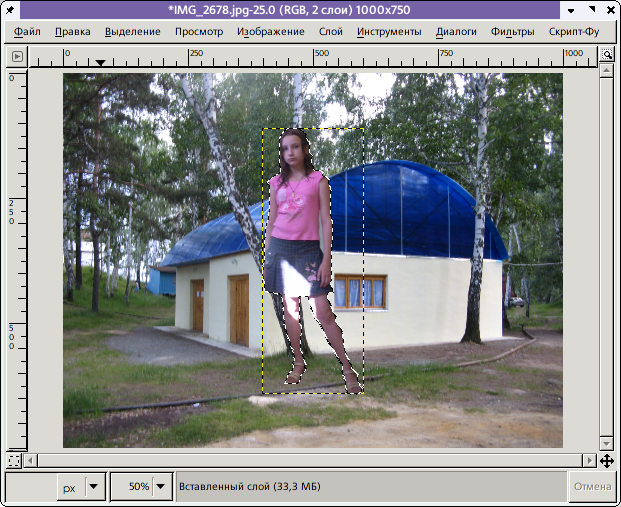Open the Фильтры menu
The width and height of the screenshot is (621, 507).
[512, 31]
